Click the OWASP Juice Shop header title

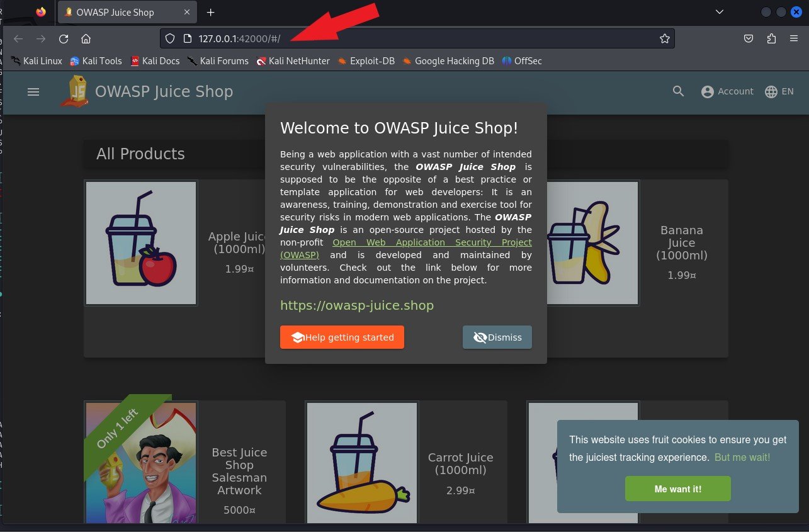coord(164,91)
